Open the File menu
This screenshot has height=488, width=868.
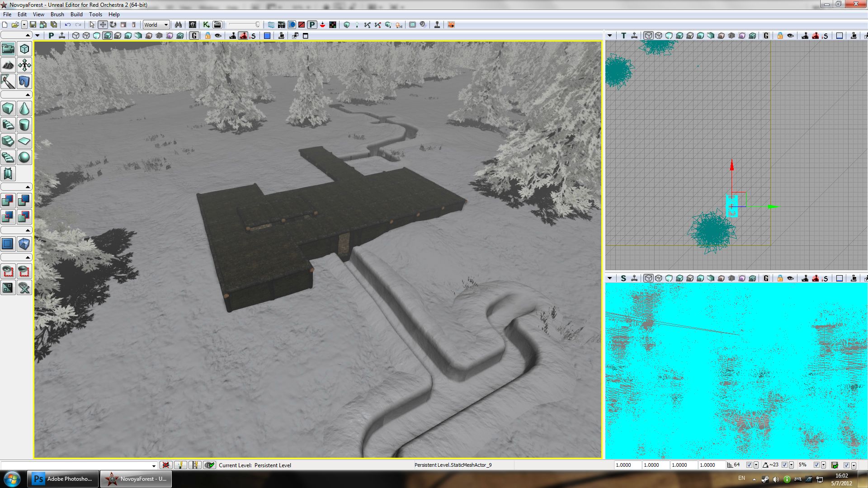pyautogui.click(x=7, y=14)
